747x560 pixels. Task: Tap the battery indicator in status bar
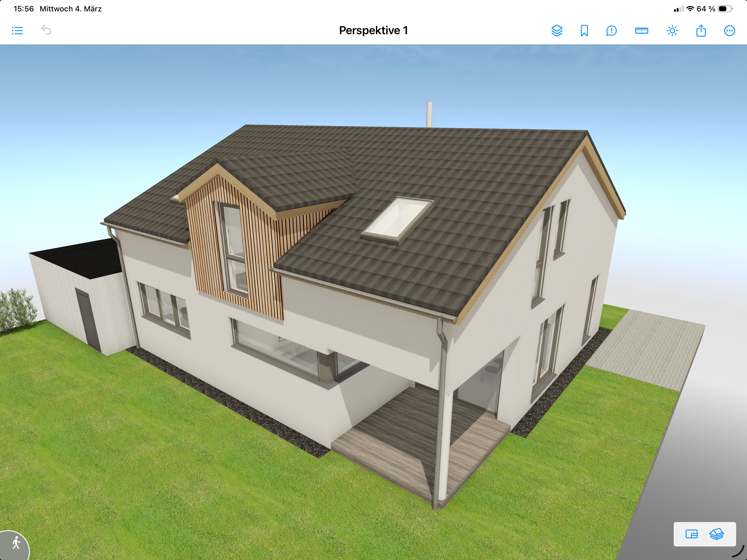(x=725, y=9)
